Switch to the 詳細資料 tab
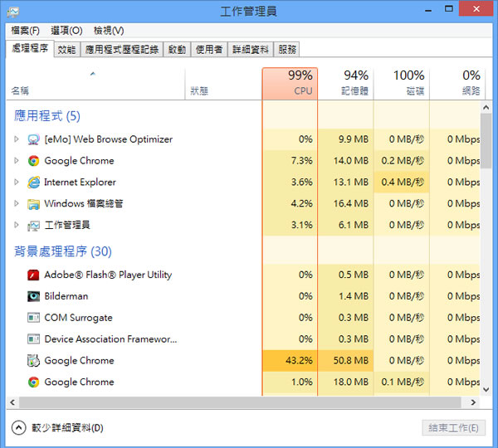This screenshot has height=448, width=498. point(251,50)
